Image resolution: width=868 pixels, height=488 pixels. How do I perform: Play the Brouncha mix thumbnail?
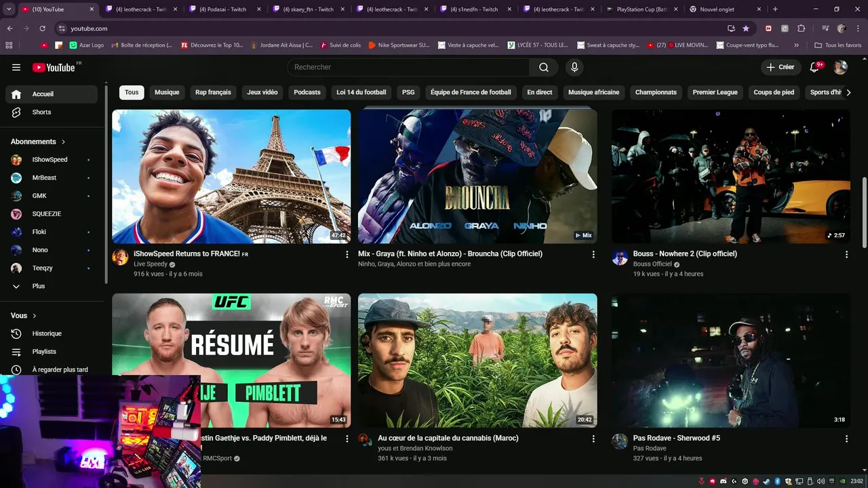point(477,176)
